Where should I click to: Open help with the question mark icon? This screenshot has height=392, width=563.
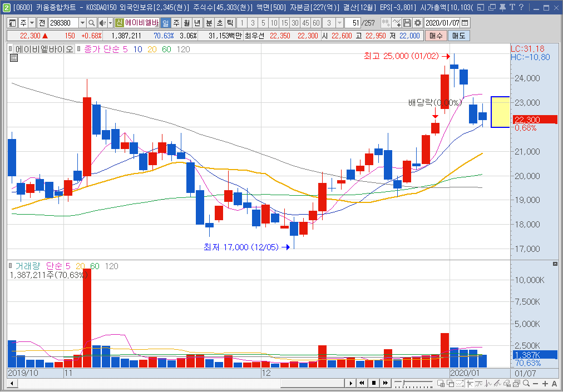pos(521,7)
